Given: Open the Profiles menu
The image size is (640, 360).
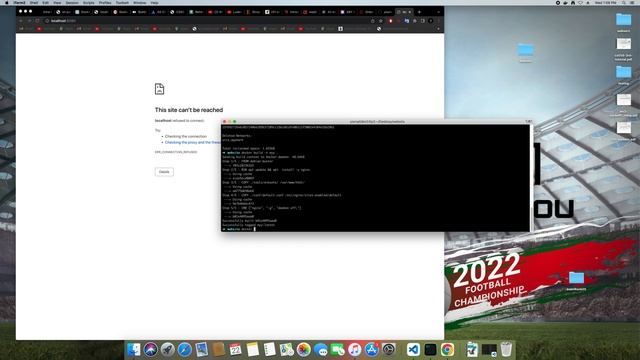Looking at the screenshot, I should coord(105,2).
